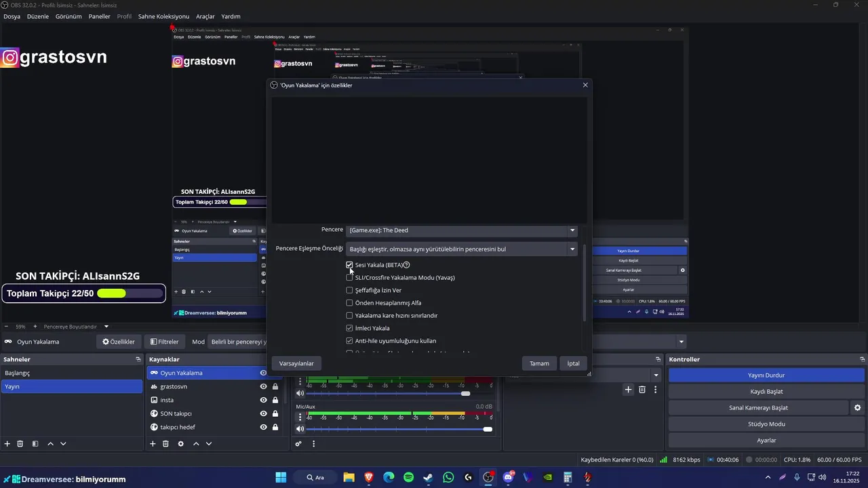
Task: Open Pencere Eşleşme Önceliği dropdown
Action: 461,249
